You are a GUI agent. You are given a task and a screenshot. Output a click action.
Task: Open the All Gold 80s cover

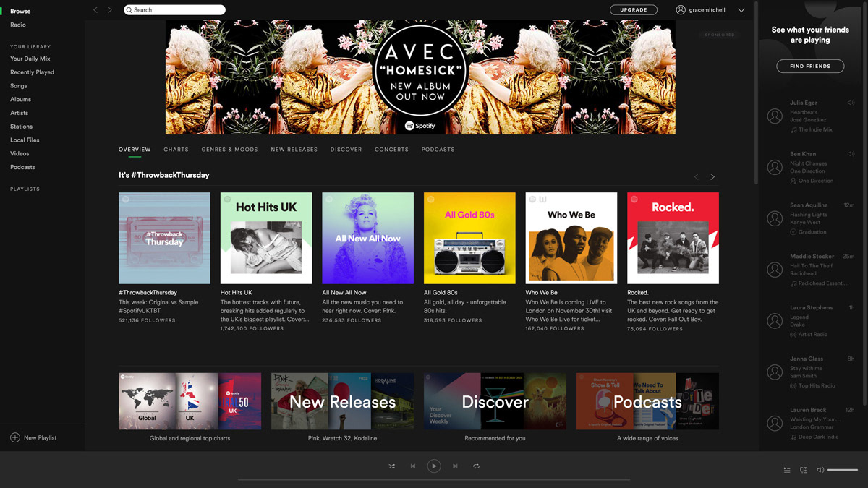click(x=469, y=238)
